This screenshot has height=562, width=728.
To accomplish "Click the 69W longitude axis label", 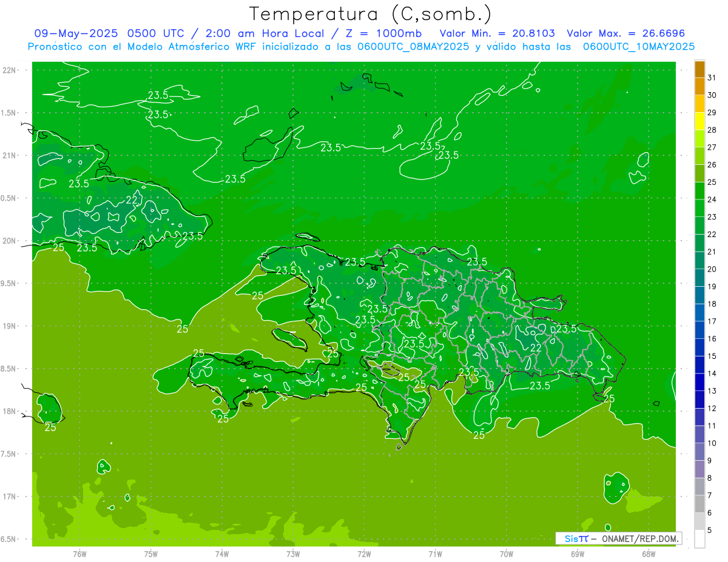I will (578, 554).
